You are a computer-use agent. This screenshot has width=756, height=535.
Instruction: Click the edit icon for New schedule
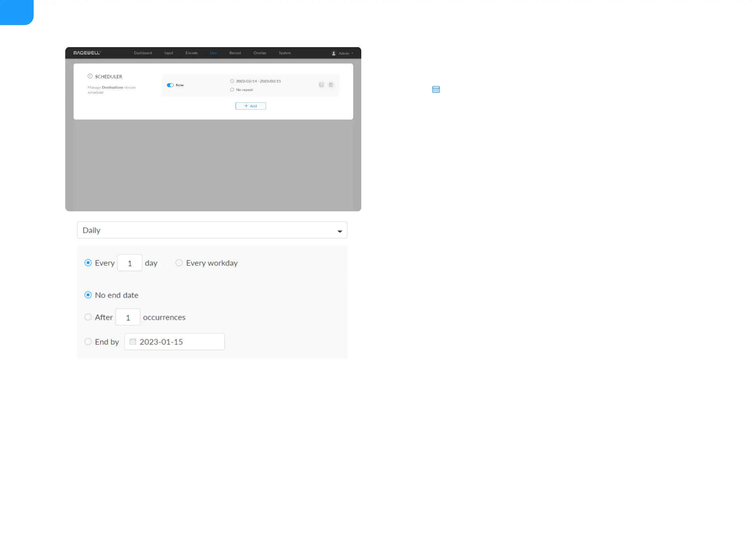[x=321, y=85]
